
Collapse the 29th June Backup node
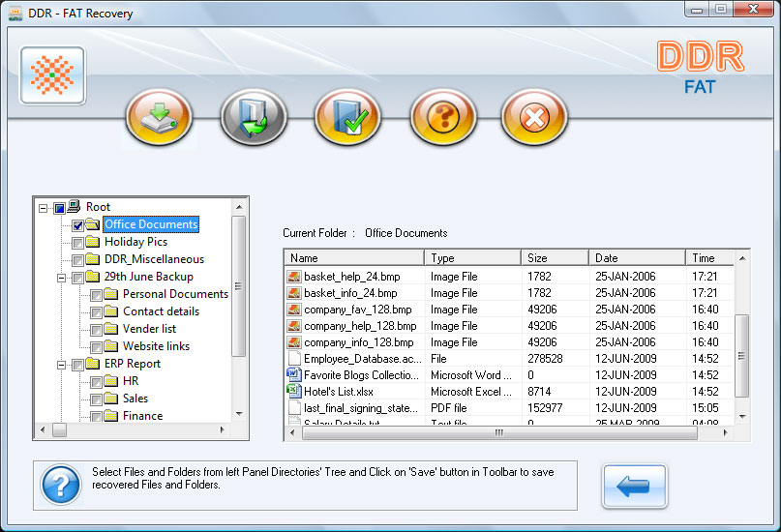pos(62,278)
